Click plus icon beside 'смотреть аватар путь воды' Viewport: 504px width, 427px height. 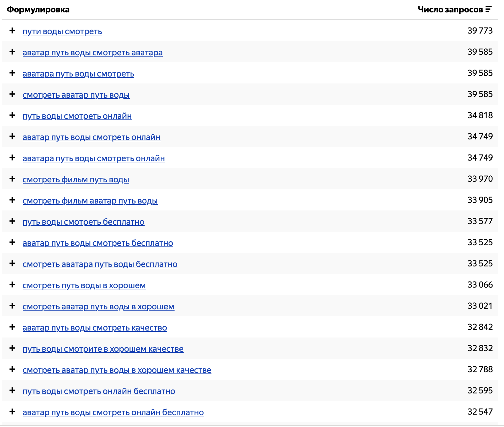click(x=12, y=94)
